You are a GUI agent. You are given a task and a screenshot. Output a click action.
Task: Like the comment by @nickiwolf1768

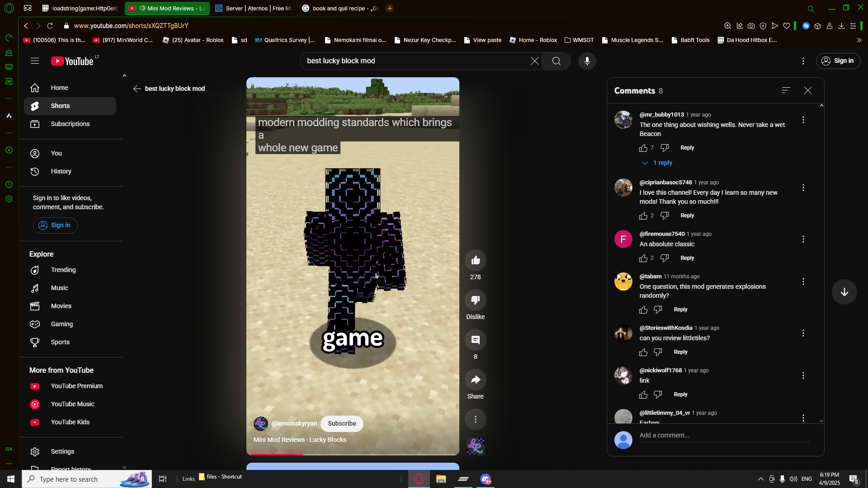click(x=643, y=395)
